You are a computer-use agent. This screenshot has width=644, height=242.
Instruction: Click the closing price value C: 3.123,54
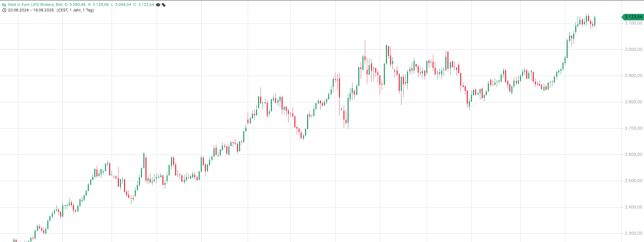[144, 5]
